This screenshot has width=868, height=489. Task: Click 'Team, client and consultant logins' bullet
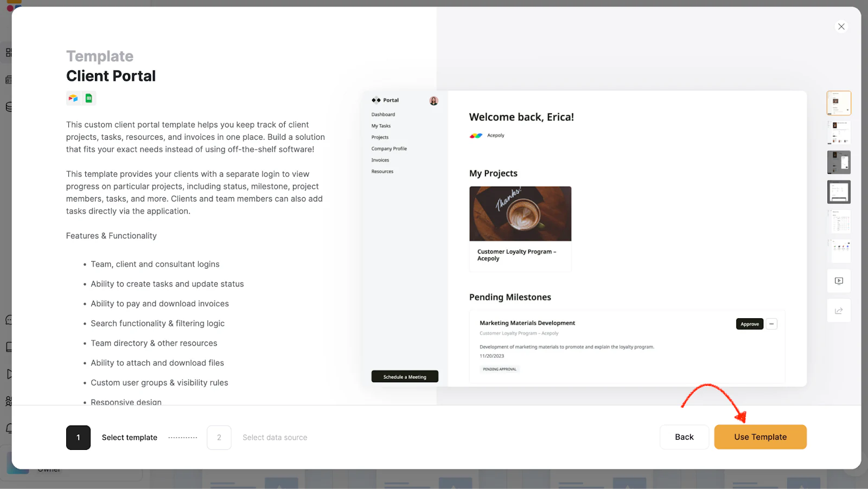[155, 264]
